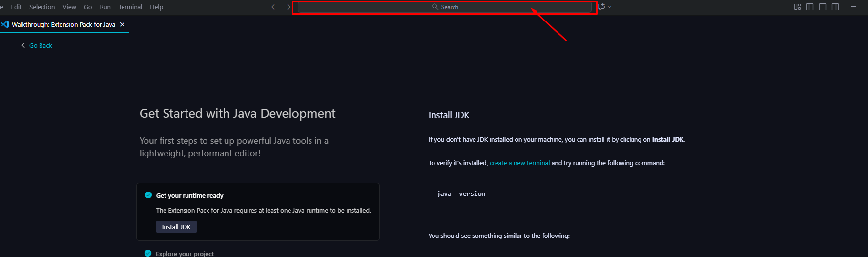Expand the 'Explore your project' step
The height and width of the screenshot is (257, 868).
click(185, 254)
